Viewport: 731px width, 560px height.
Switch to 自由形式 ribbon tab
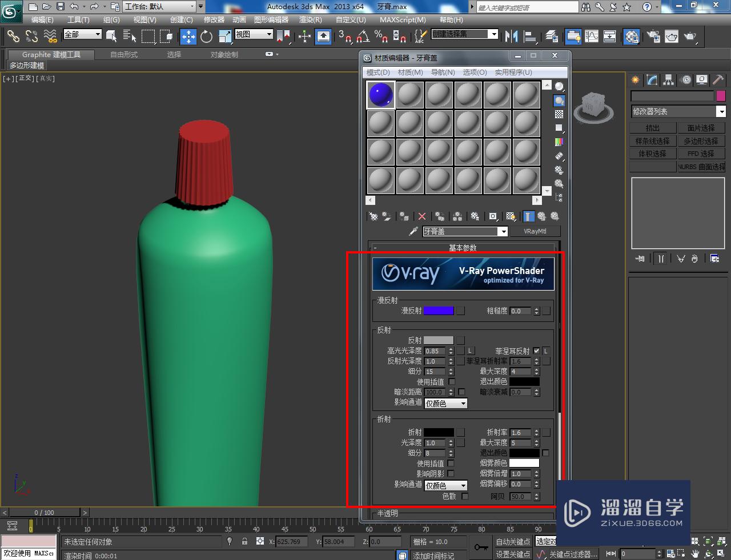point(124,54)
